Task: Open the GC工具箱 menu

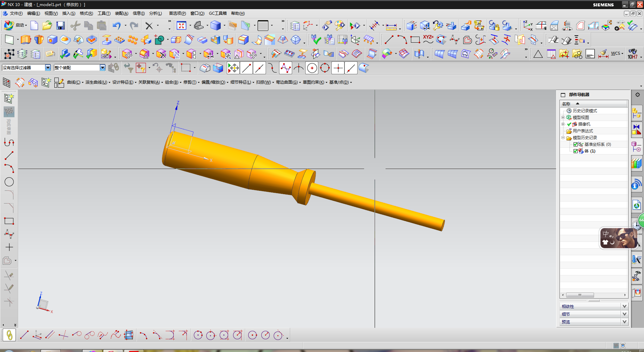Action: tap(218, 13)
